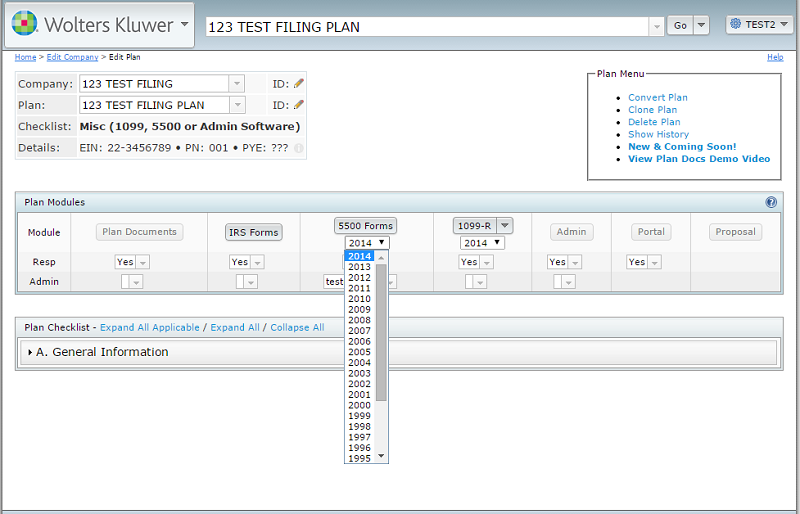Open the plan search dropdown arrow
This screenshot has height=514, width=800.
point(656,27)
